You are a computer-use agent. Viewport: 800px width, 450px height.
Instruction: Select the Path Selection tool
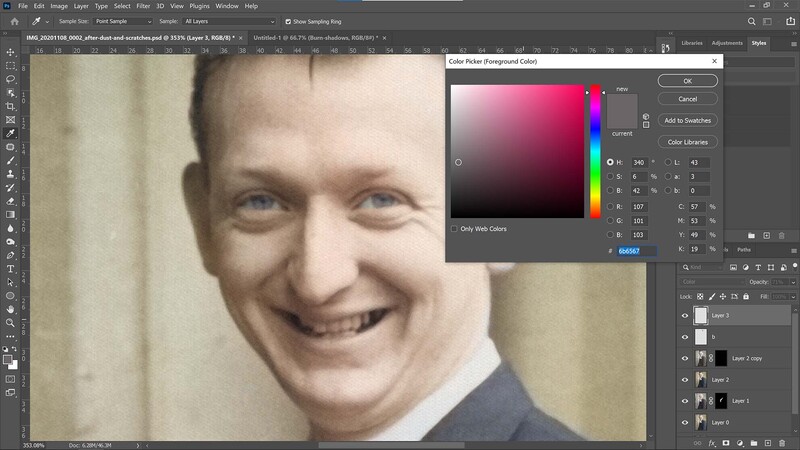[x=10, y=282]
